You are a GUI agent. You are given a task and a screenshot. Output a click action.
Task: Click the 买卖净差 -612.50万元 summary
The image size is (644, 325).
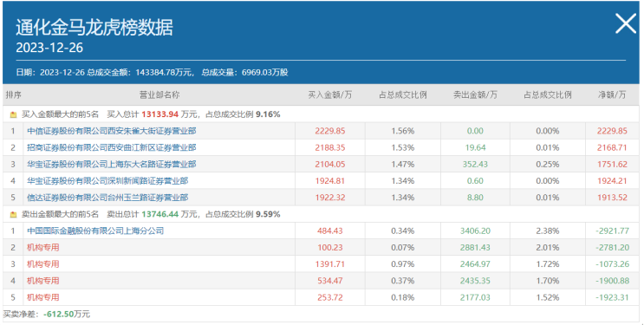(x=47, y=315)
